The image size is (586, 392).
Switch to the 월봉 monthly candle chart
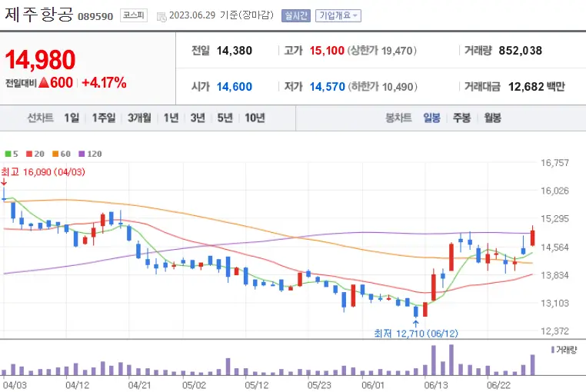pos(493,118)
